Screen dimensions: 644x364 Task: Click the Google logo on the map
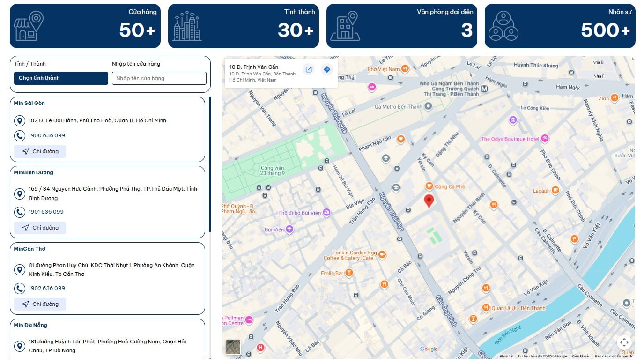(429, 349)
